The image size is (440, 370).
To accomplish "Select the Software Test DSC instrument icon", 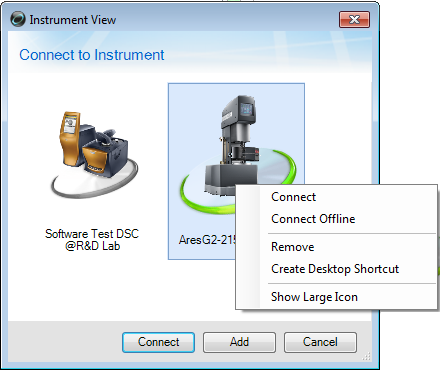I will tap(95, 154).
